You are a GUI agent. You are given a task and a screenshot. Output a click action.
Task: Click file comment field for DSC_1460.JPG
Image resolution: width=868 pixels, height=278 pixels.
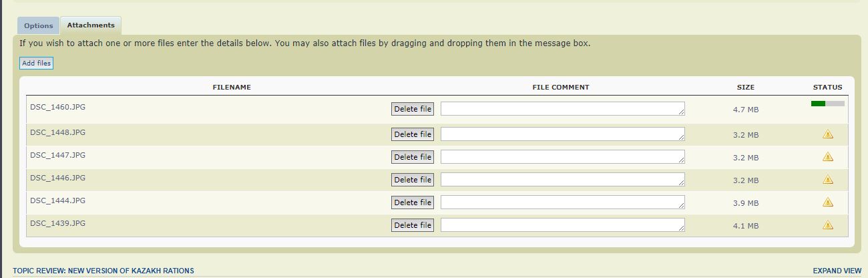(x=562, y=109)
